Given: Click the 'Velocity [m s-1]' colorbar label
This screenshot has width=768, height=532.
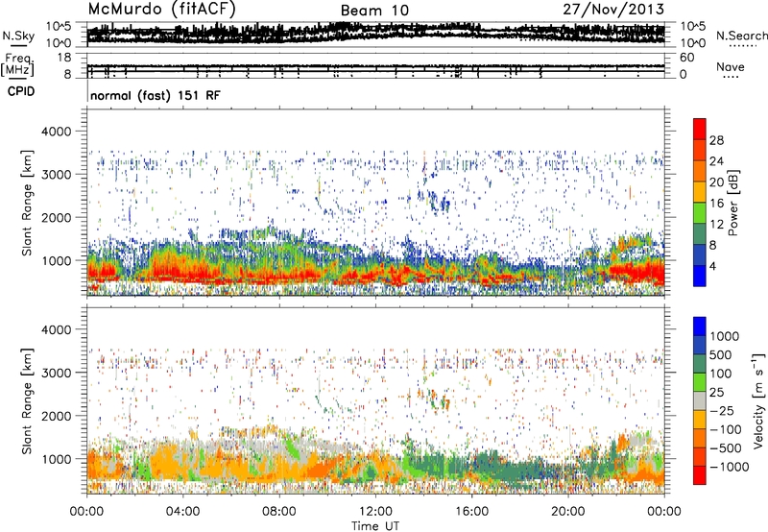Looking at the screenshot, I should click(x=758, y=400).
